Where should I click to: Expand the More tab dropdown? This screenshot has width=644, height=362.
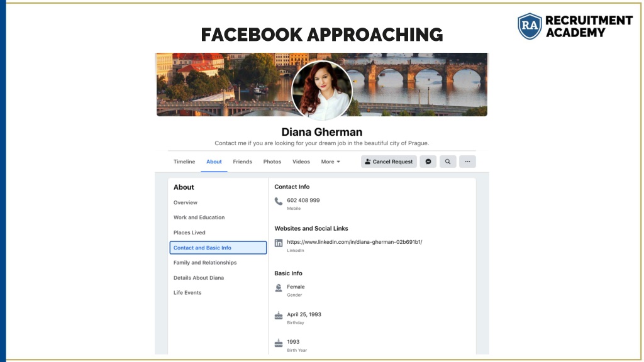331,162
